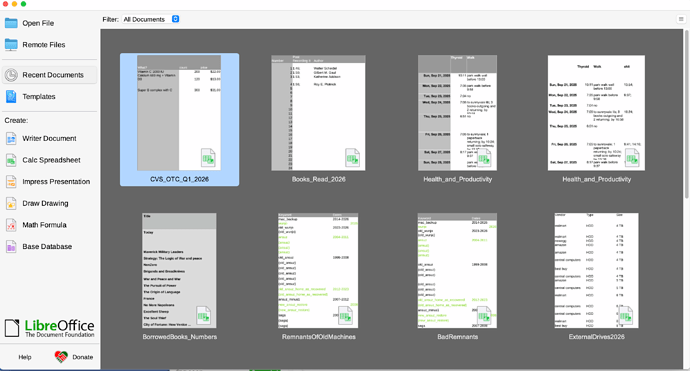This screenshot has height=371, width=690.
Task: Click Calc badge on RemnantsOfOldMachines thumbnail
Action: (345, 316)
